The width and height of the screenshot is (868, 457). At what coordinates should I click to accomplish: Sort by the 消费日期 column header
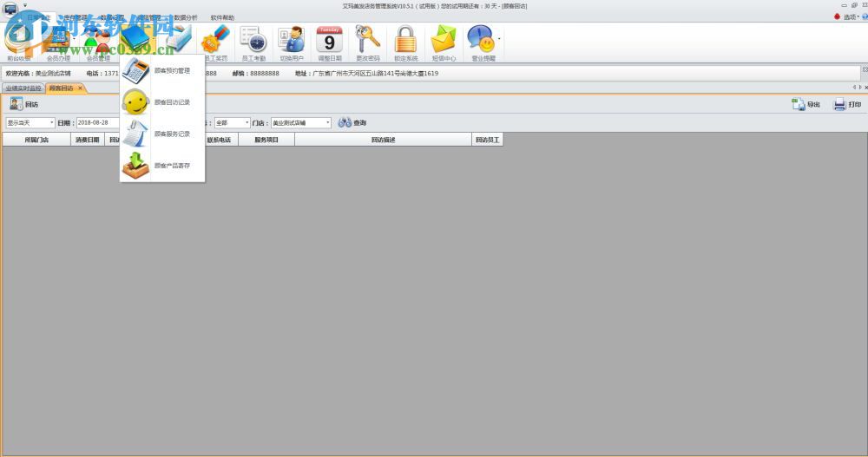[88, 140]
